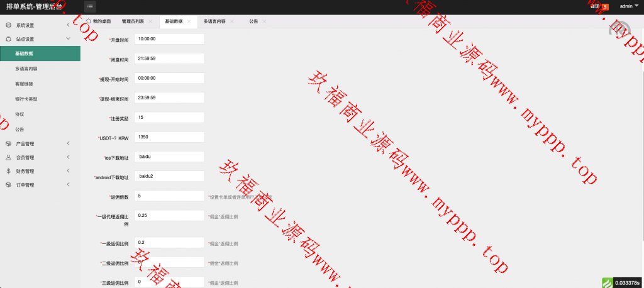Viewport: 644px width, 288px height.
Task: Click the 开盘时间 input field
Action: pos(170,39)
